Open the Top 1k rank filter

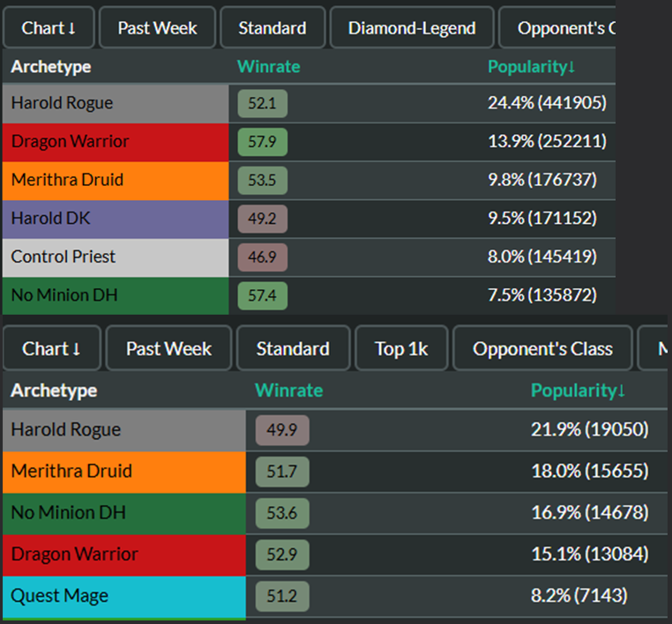[401, 349]
